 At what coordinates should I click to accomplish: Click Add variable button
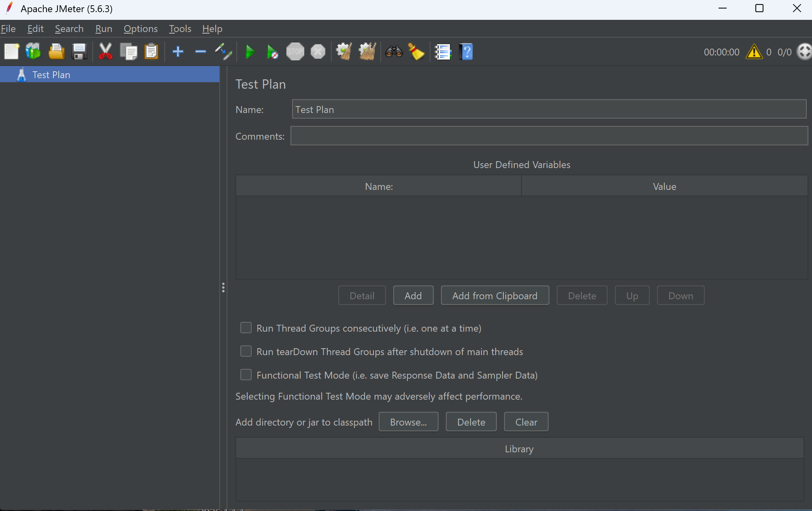413,296
